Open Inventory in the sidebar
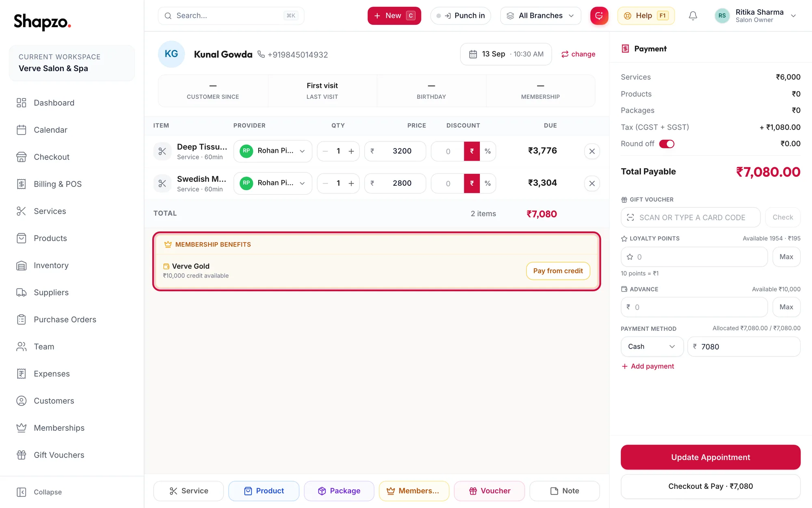This screenshot has height=508, width=812. coord(72,265)
